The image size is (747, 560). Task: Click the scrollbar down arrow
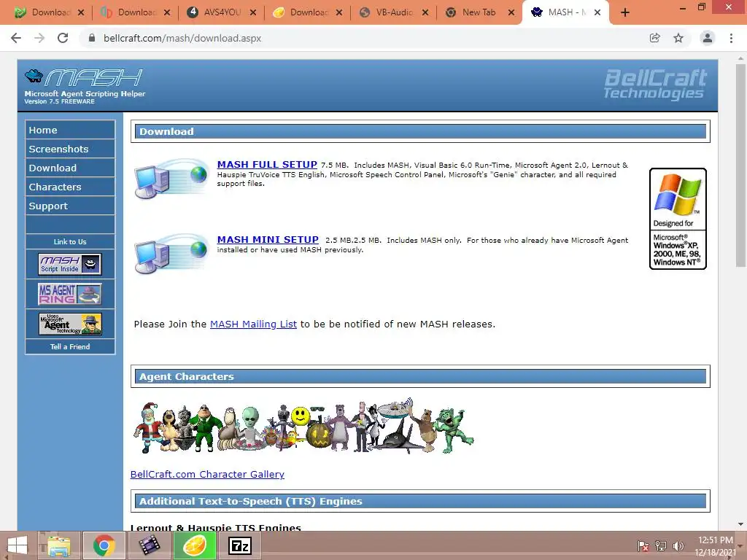740,524
